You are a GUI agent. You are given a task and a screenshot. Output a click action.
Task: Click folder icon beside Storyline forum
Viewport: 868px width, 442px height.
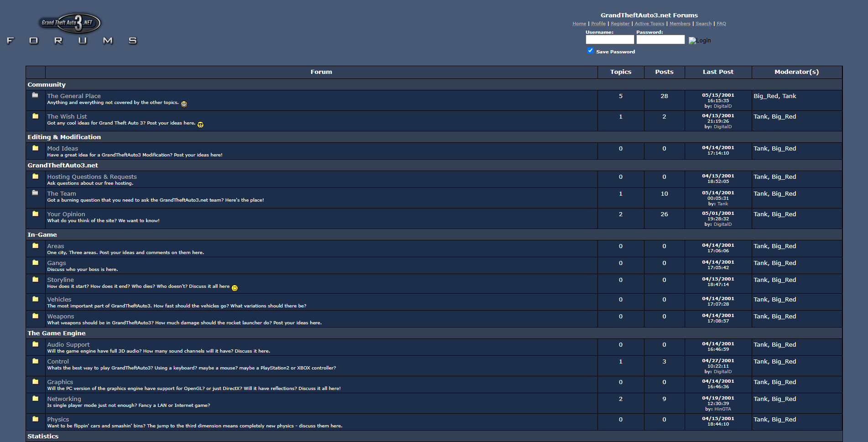(35, 279)
